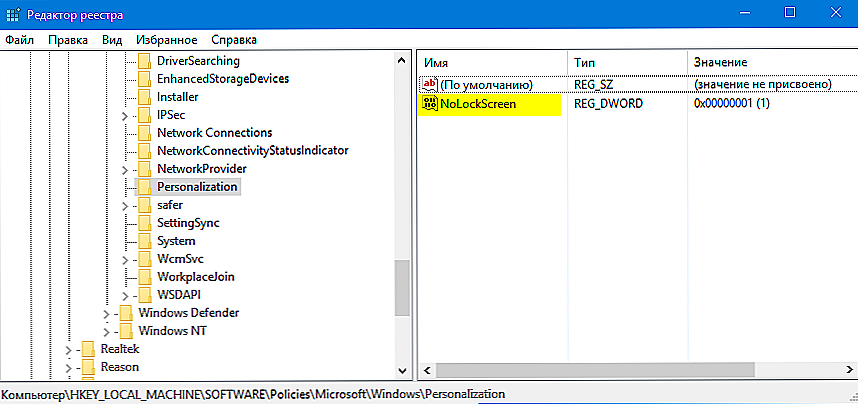This screenshot has width=858, height=404.
Task: Expand the Realtek key
Action: 68,349
